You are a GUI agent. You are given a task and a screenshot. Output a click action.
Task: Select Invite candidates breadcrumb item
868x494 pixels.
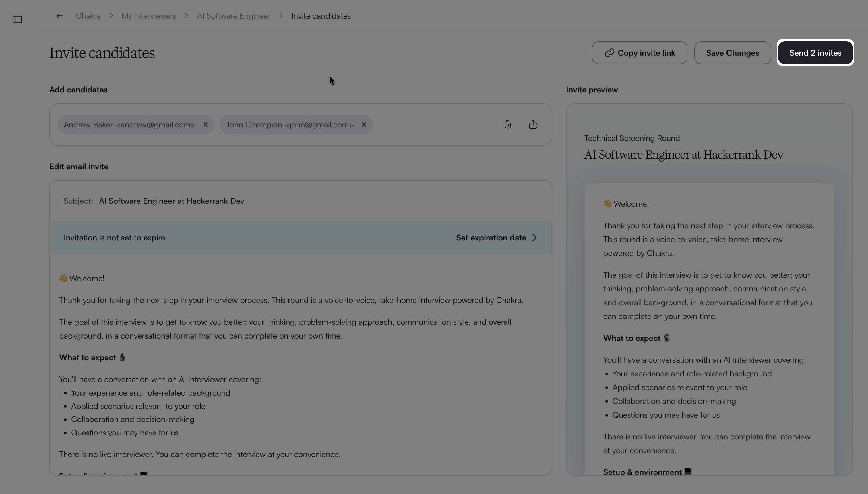coord(321,16)
